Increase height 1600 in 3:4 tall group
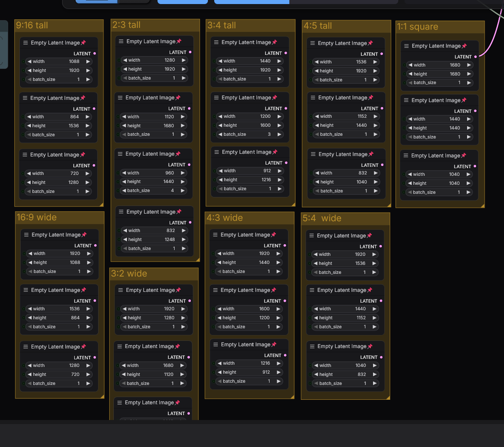Screen dimensions: 504x447 click(x=279, y=125)
